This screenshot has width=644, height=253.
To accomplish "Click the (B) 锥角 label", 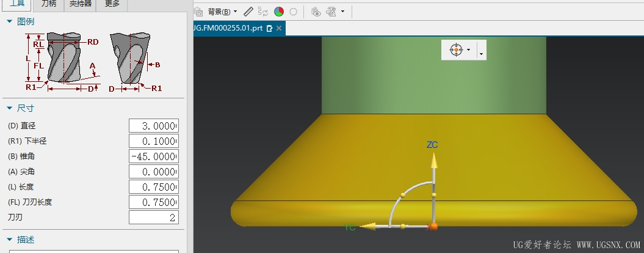I will [21, 156].
